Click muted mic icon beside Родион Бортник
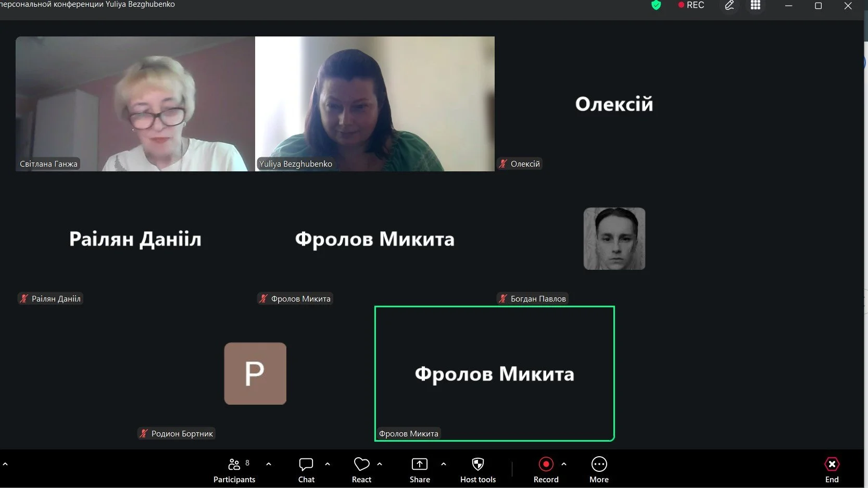The width and height of the screenshot is (868, 488). click(144, 433)
